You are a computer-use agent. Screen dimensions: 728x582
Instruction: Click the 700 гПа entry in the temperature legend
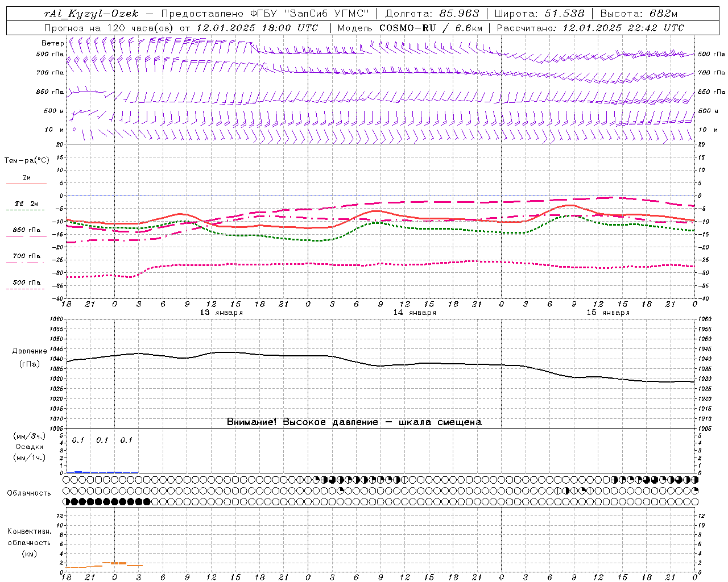click(27, 256)
